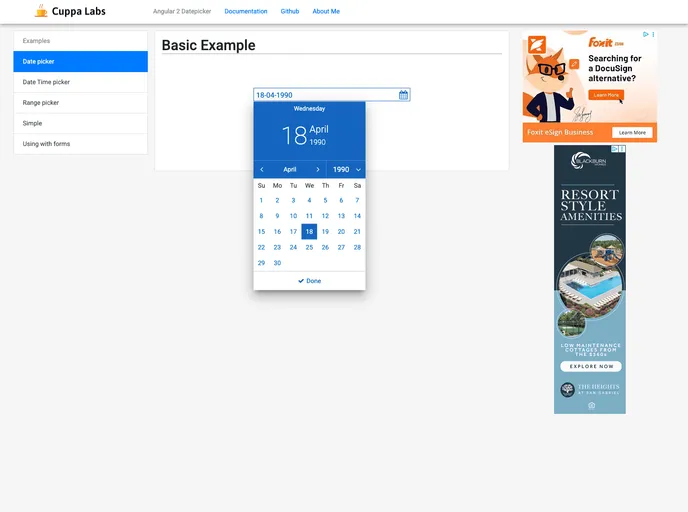This screenshot has height=512, width=688.
Task: Open the calendar icon in date input
Action: pyautogui.click(x=403, y=95)
